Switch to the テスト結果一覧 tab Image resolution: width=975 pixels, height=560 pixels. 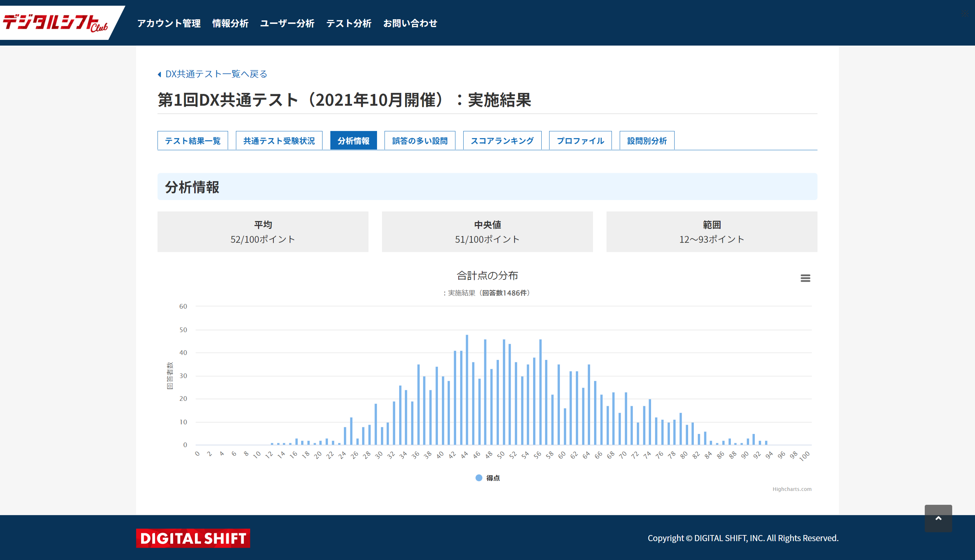click(192, 141)
